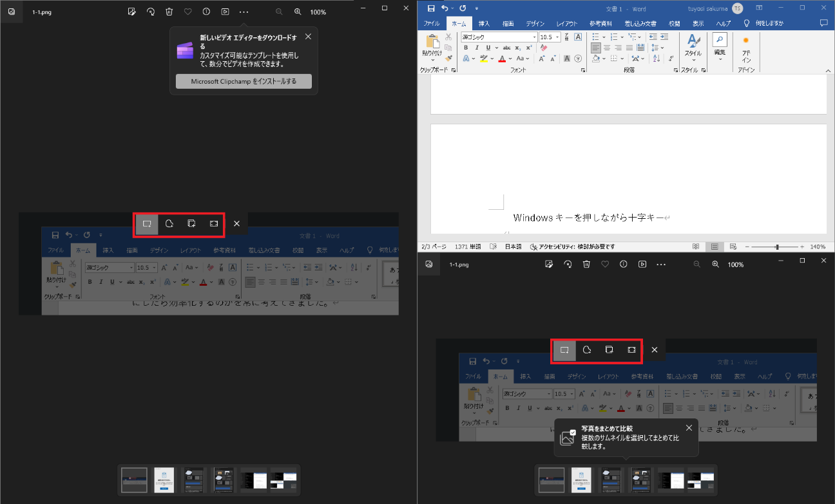Center-align text in Word paragraph group
Screen dimensions: 835x504
coord(607,48)
